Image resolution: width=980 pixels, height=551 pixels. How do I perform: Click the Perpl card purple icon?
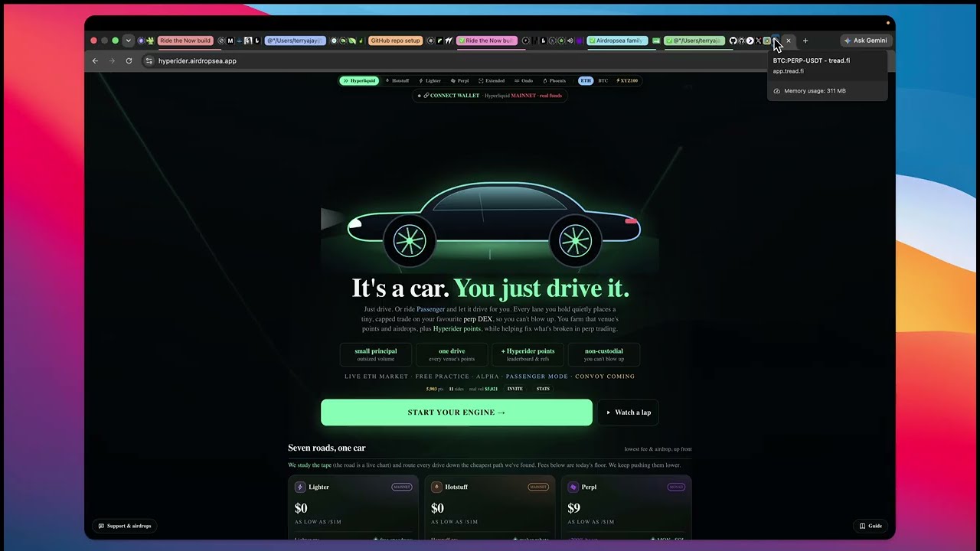coord(573,487)
